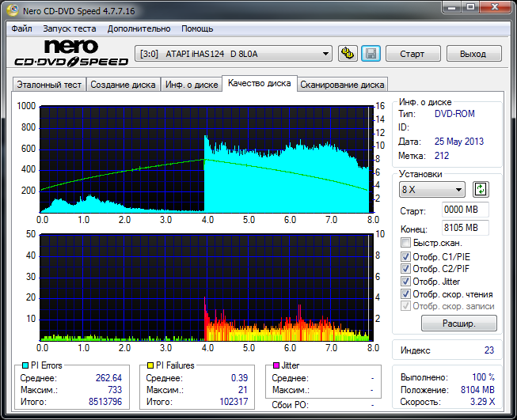This screenshot has width=517, height=420.
Task: Click the date 25 May 2013
Action: coord(459,142)
